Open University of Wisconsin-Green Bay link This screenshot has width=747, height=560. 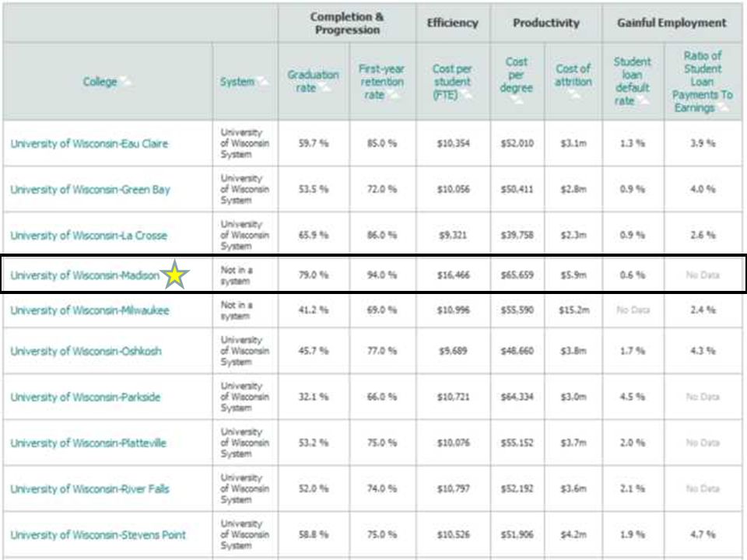coord(90,190)
